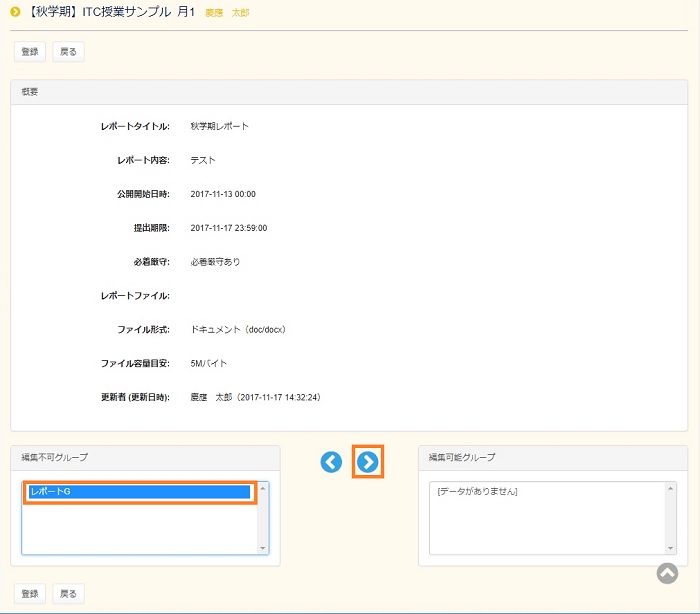Click down arrow of 編集不可グループ list scrollbar
Viewport: 700px width, 614px height.
pyautogui.click(x=263, y=548)
